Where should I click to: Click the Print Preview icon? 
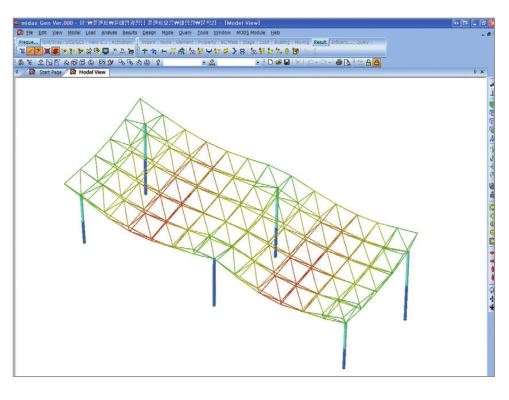pyautogui.click(x=347, y=62)
